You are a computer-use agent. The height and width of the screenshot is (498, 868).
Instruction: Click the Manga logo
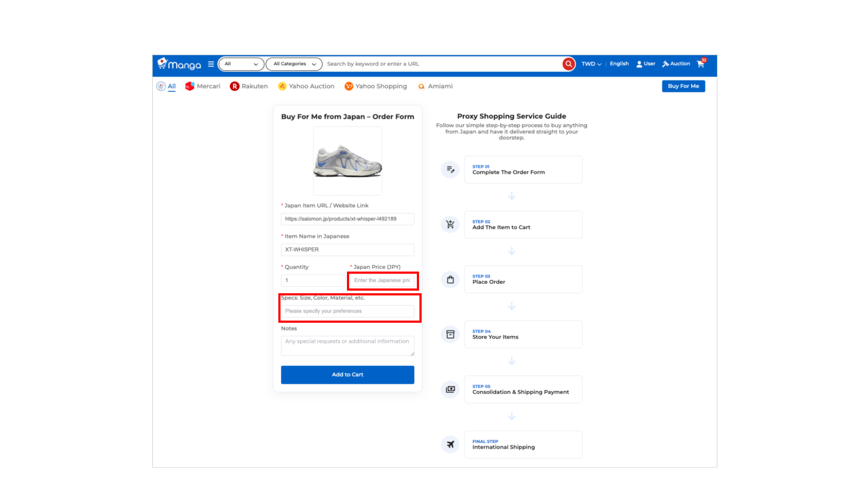pyautogui.click(x=179, y=64)
